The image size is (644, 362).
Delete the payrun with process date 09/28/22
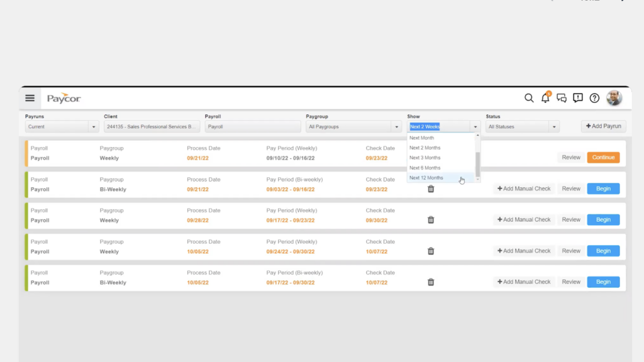point(431,220)
